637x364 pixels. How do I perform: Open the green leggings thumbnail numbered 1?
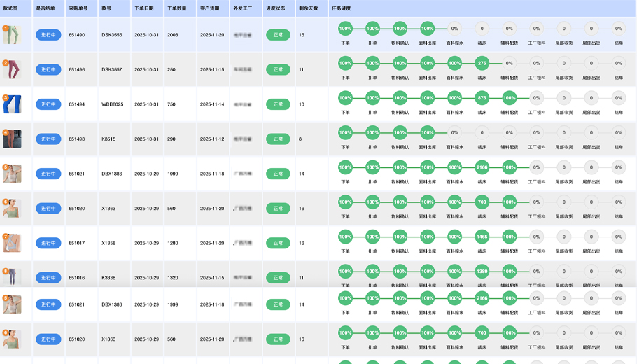12,35
